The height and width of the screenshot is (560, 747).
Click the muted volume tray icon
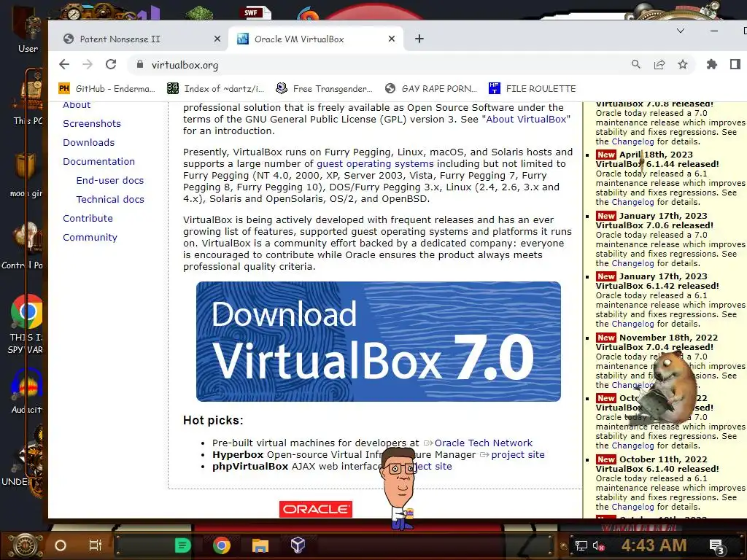click(598, 545)
